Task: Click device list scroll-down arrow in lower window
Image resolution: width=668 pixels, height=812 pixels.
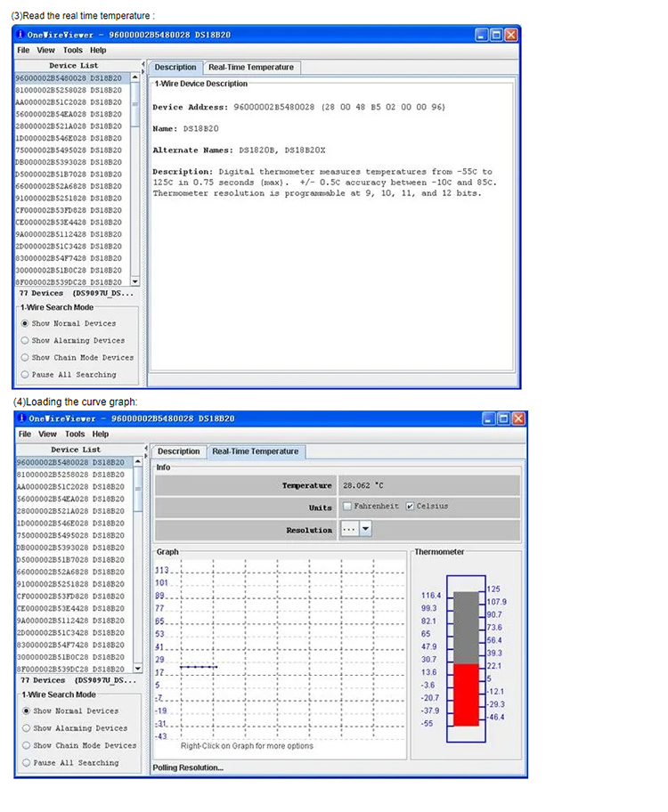Action: (x=138, y=668)
